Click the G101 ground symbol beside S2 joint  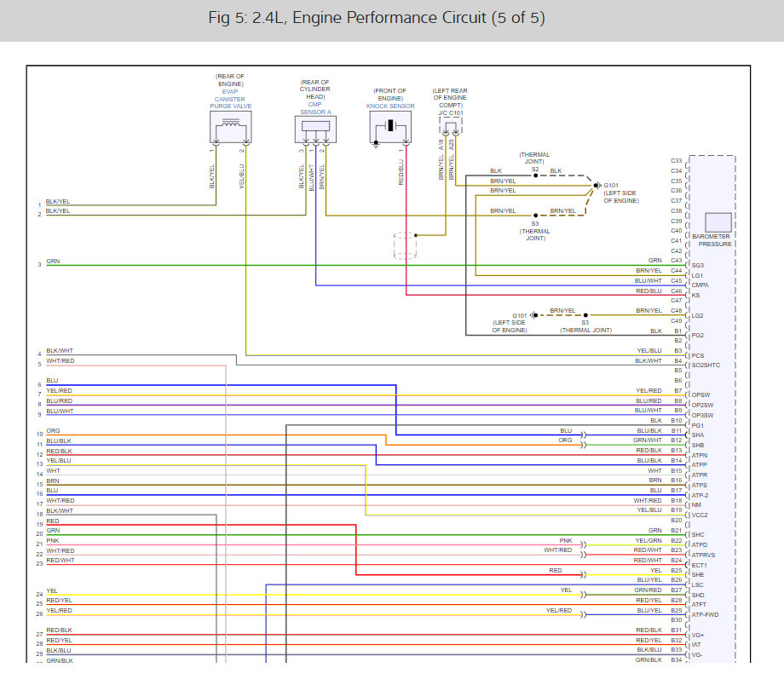coord(596,185)
